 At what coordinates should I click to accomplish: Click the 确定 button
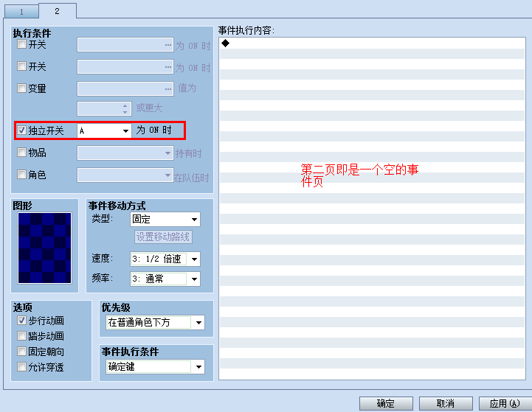tap(386, 404)
